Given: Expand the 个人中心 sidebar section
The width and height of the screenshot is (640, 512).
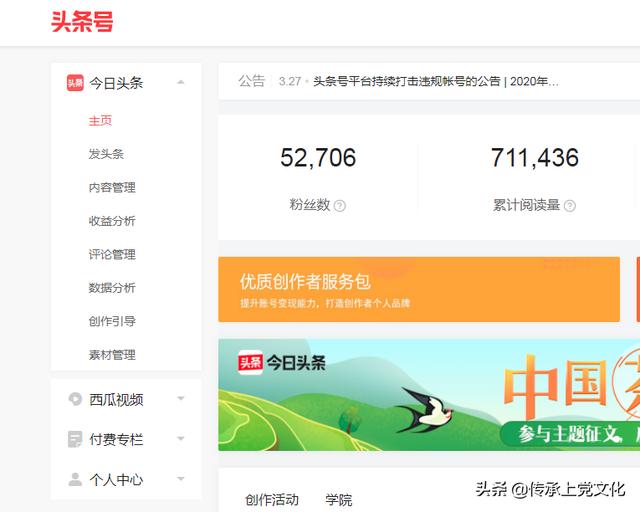Looking at the screenshot, I should pyautogui.click(x=181, y=479).
